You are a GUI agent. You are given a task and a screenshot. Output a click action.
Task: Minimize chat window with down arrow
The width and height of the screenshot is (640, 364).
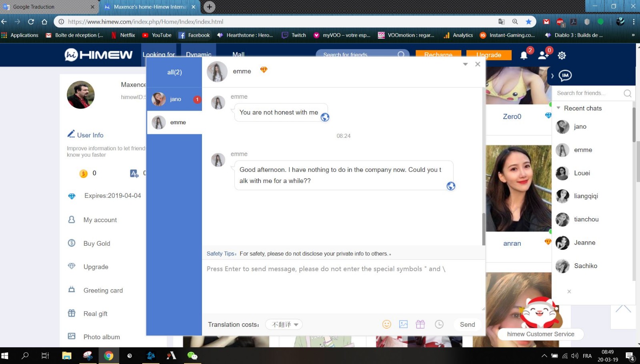pyautogui.click(x=465, y=64)
